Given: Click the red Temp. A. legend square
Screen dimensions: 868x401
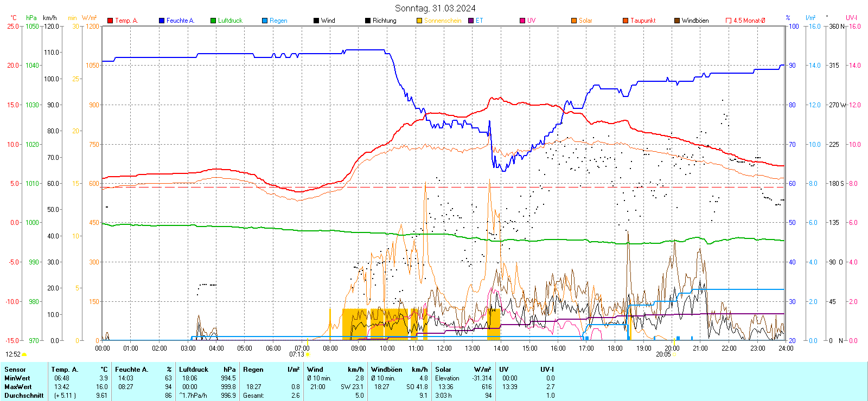Looking at the screenshot, I should 110,21.
